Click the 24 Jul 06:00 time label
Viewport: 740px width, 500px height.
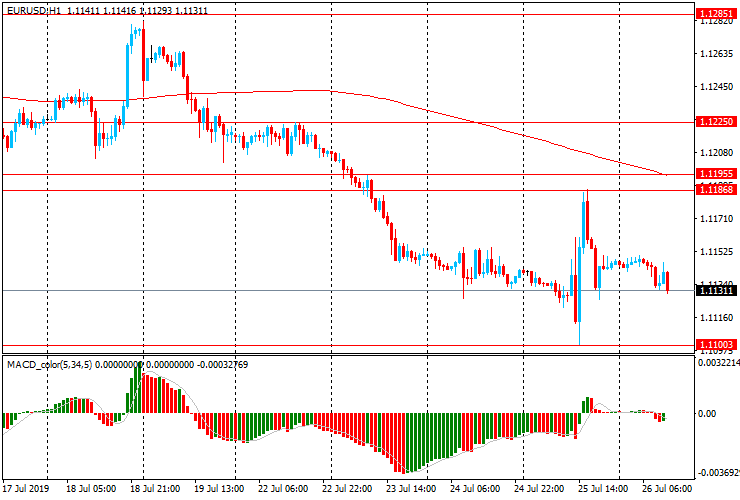tap(475, 488)
